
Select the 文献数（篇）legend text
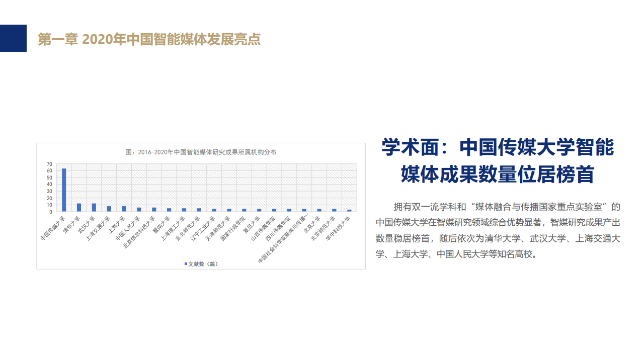click(x=203, y=263)
